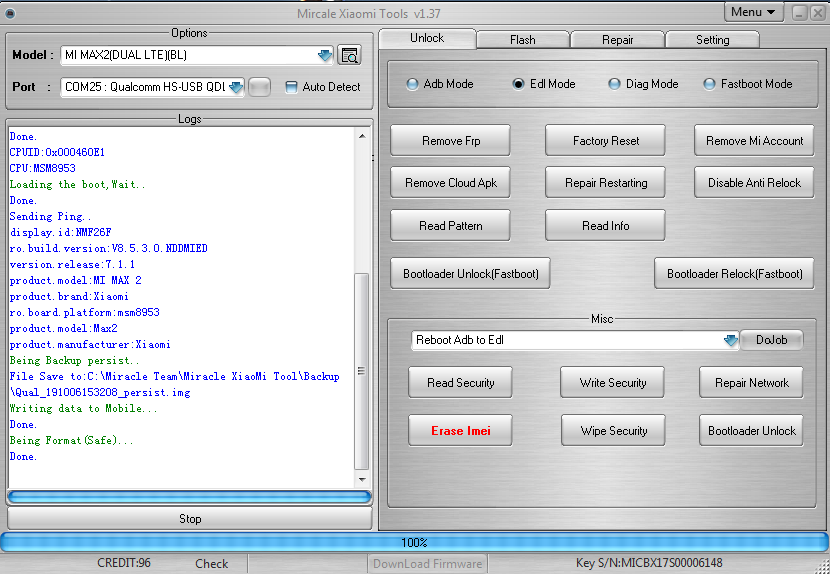
Task: Click the logs vertical scrollbar thumb
Action: coord(362,371)
